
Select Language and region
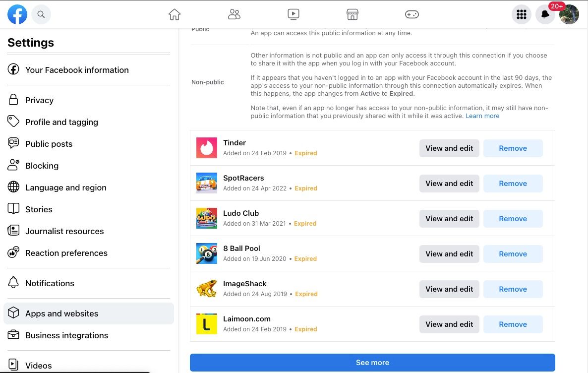pos(65,187)
